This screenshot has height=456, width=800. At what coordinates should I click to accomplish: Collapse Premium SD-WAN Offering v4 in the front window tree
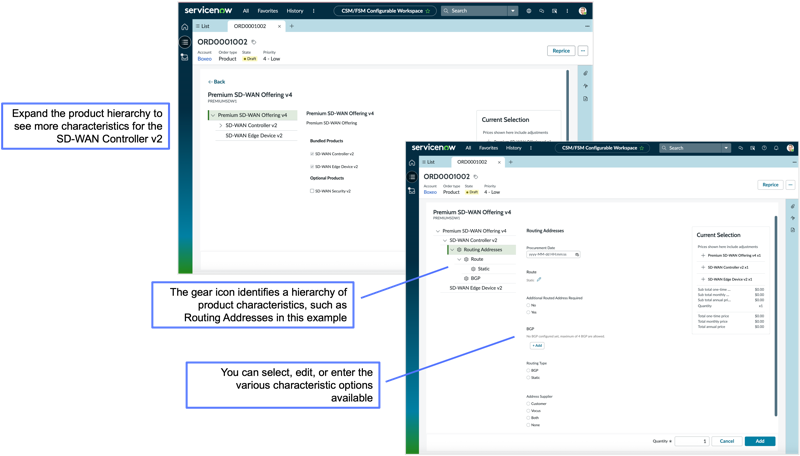(438, 231)
